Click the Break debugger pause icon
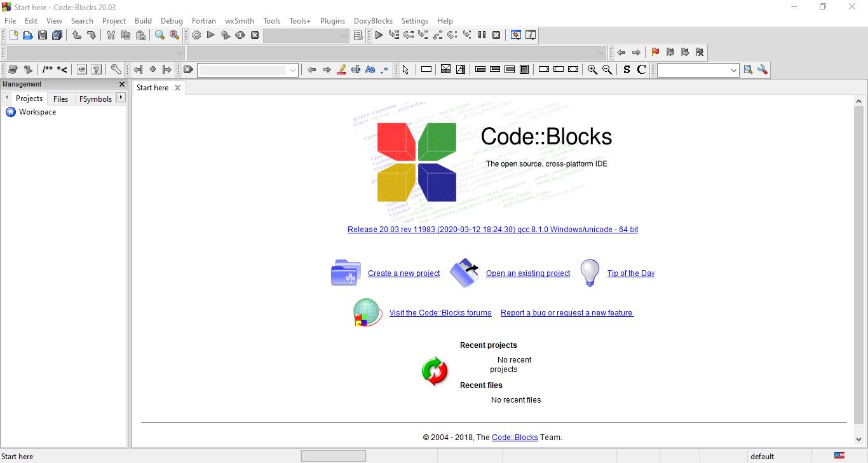Viewport: 868px width, 463px height. click(482, 36)
